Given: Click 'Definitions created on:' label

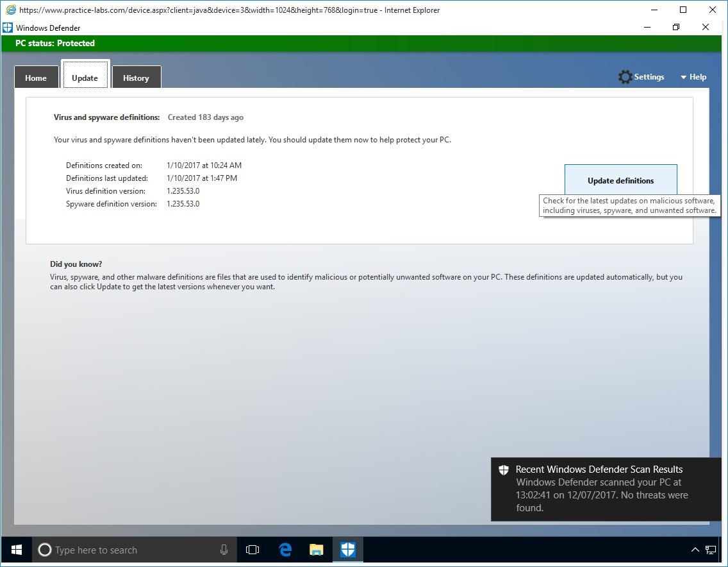Looking at the screenshot, I should tap(104, 165).
